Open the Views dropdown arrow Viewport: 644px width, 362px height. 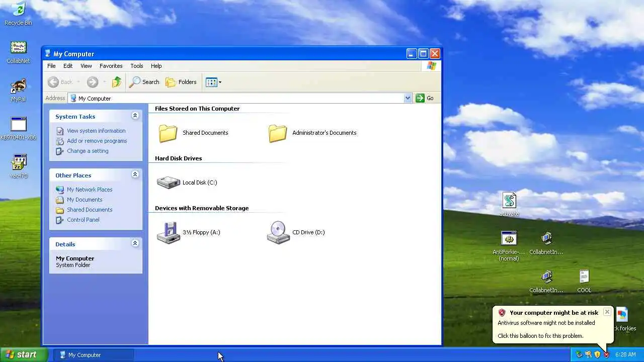220,82
